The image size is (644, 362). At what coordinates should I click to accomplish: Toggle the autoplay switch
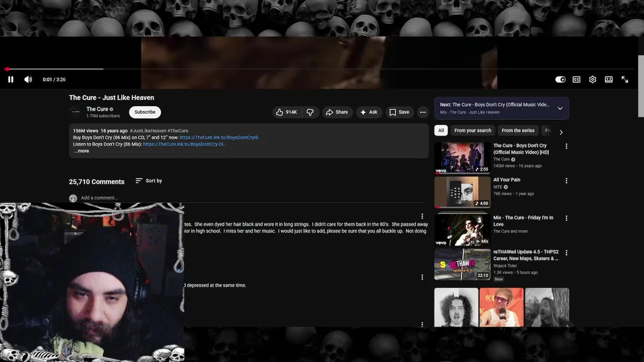tap(560, 79)
